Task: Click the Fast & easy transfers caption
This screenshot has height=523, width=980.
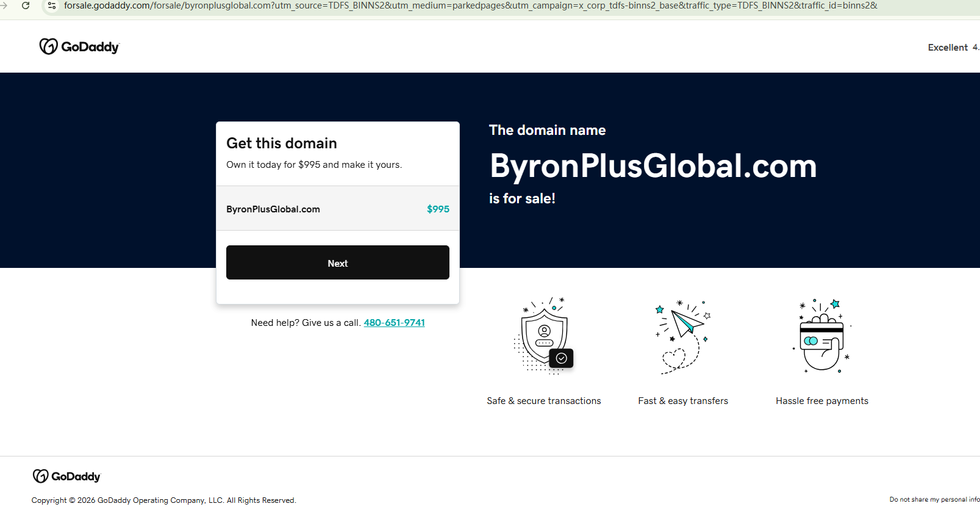Action: coord(683,401)
